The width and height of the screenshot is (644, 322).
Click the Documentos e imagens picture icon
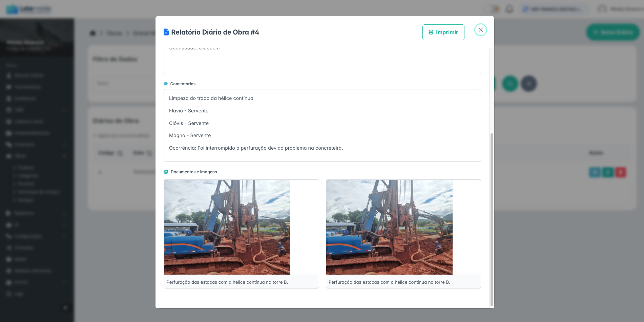[166, 172]
